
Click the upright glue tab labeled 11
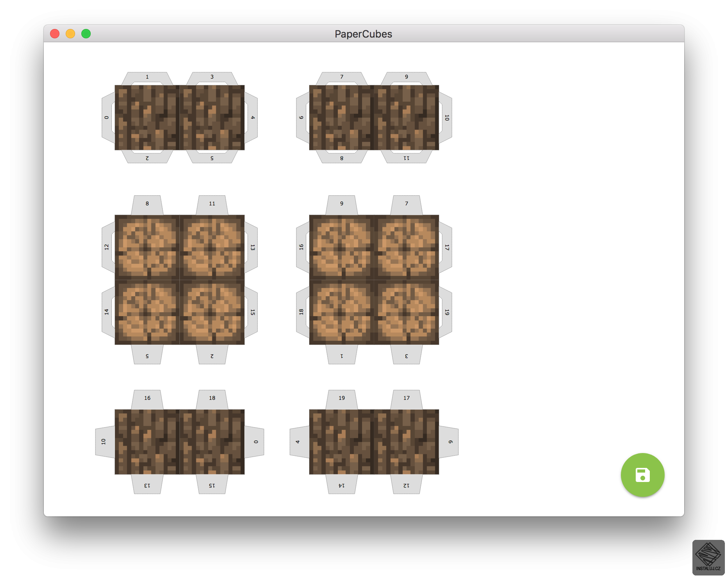(x=212, y=205)
